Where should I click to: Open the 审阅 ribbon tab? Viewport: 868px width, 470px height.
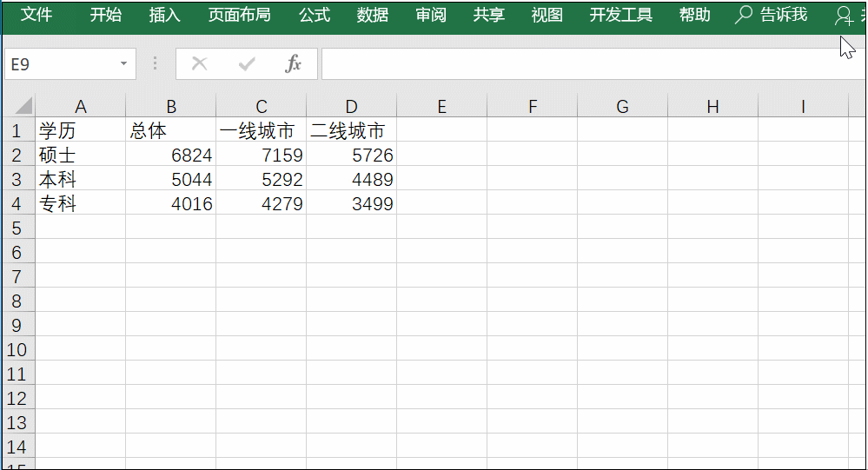(x=431, y=15)
